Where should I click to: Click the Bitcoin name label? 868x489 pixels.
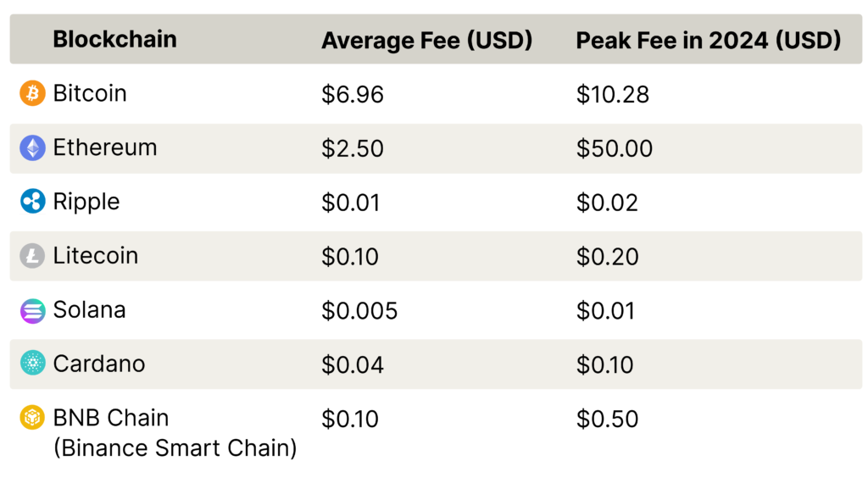[x=90, y=93]
